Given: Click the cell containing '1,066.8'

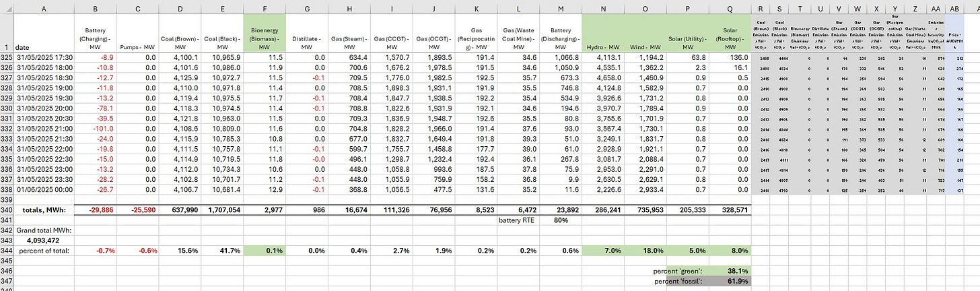Looking at the screenshot, I should (561, 58).
